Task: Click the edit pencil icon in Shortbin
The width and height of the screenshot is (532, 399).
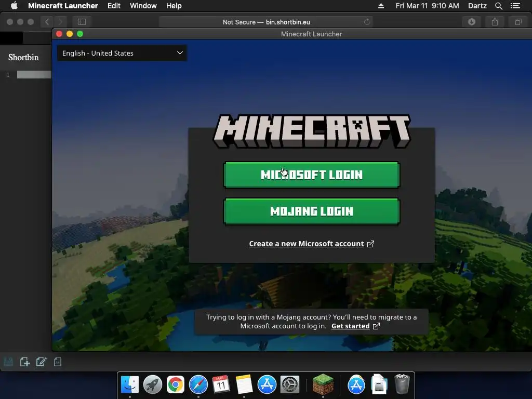Action: coord(41,362)
